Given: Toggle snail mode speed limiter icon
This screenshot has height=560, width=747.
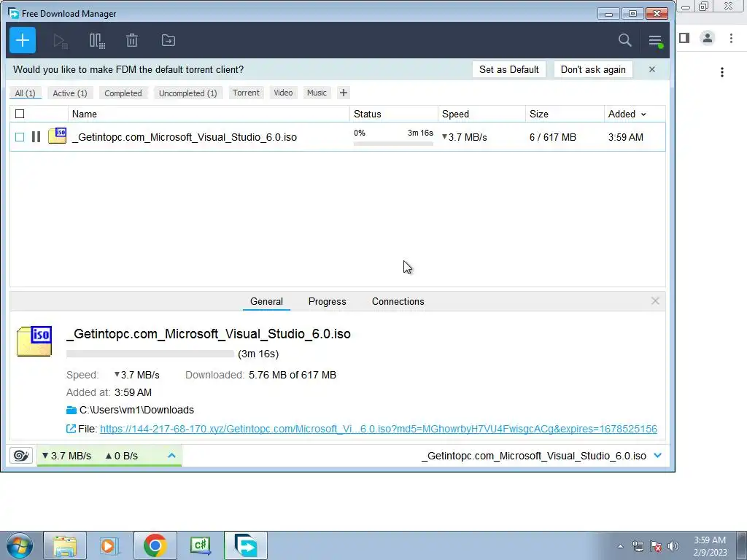Looking at the screenshot, I should [x=21, y=456].
